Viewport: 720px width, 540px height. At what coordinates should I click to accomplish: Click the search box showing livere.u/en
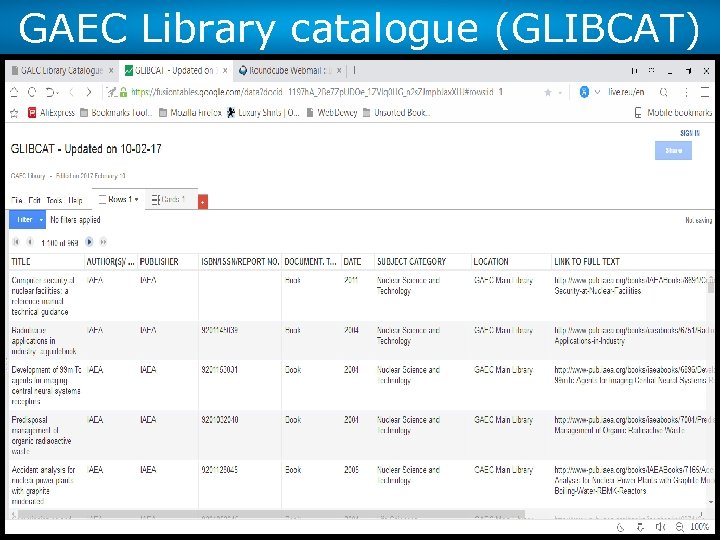(626, 92)
